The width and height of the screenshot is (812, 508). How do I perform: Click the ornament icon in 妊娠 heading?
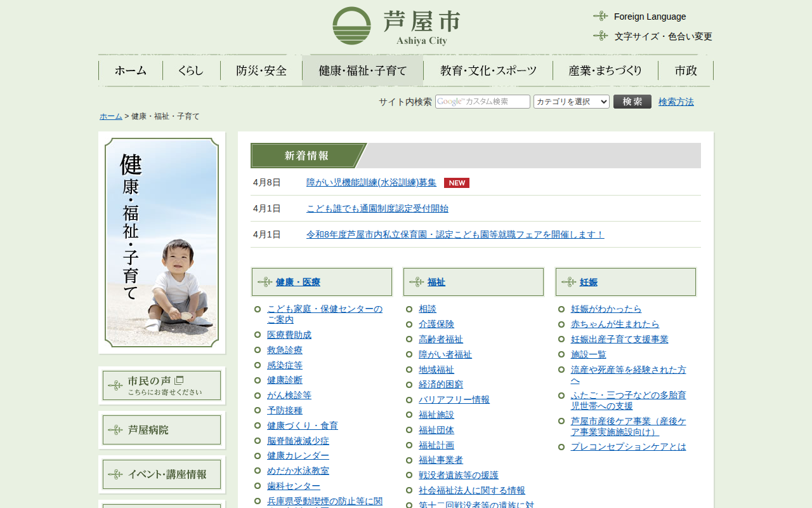pyautogui.click(x=568, y=282)
